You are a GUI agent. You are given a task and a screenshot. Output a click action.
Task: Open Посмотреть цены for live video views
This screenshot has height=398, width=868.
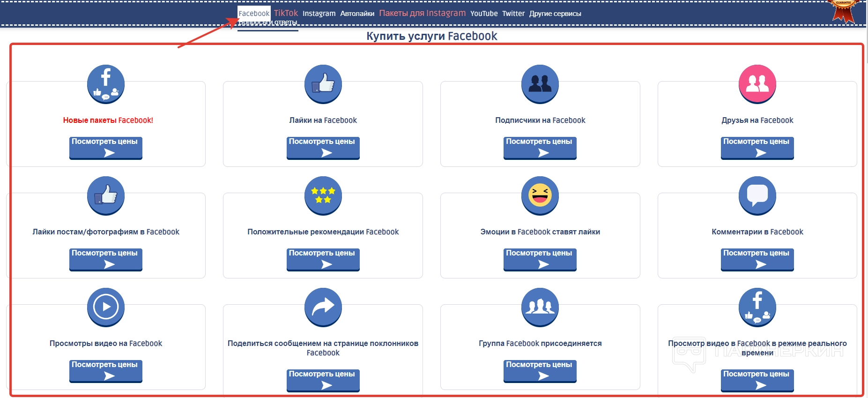(757, 381)
